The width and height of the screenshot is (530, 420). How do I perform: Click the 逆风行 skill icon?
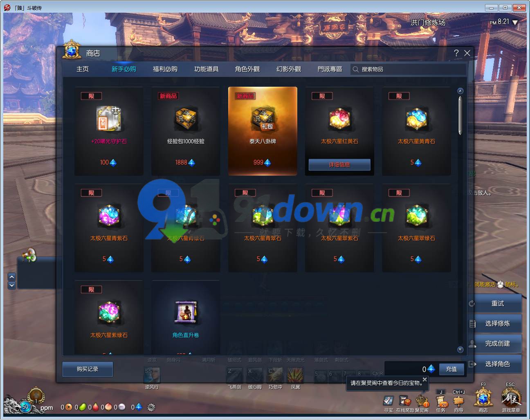point(152,375)
